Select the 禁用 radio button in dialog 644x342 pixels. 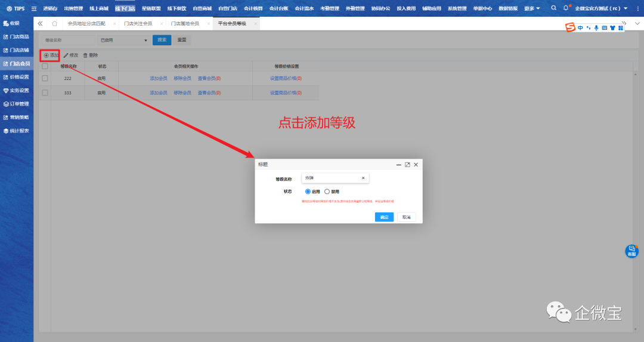pyautogui.click(x=327, y=192)
